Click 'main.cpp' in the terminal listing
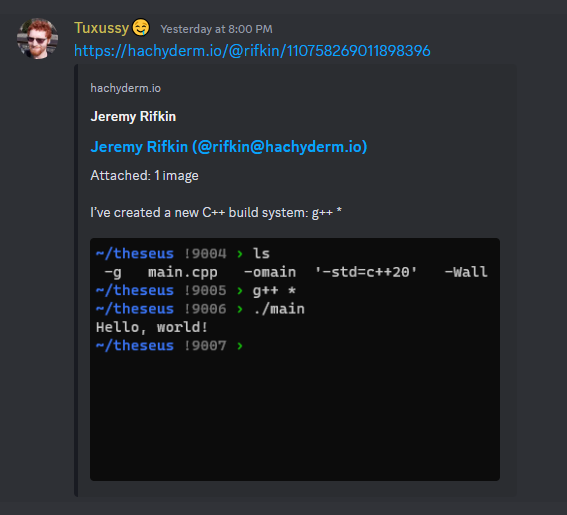This screenshot has width=567, height=515. tap(183, 272)
